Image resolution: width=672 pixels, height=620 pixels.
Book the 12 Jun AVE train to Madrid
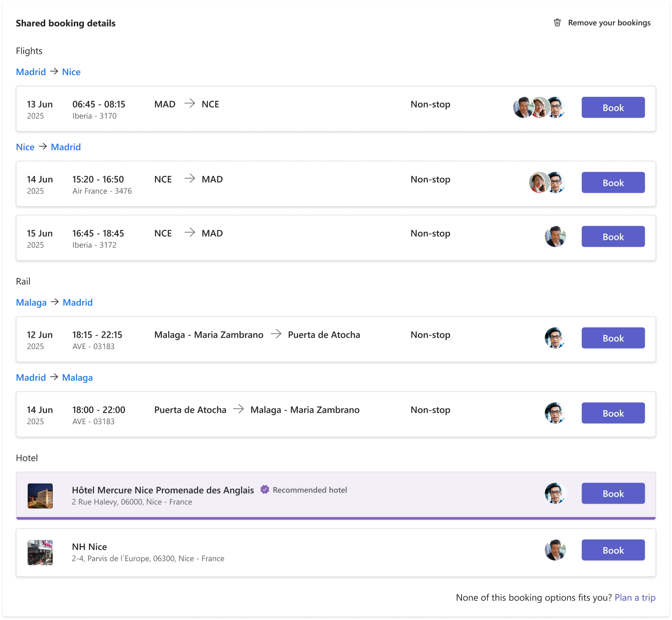(613, 338)
